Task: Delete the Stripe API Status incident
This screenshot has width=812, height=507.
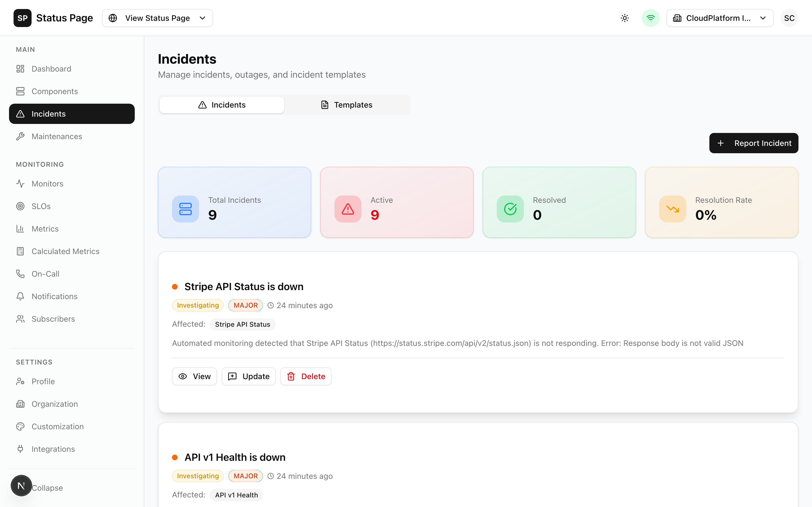Action: click(306, 376)
